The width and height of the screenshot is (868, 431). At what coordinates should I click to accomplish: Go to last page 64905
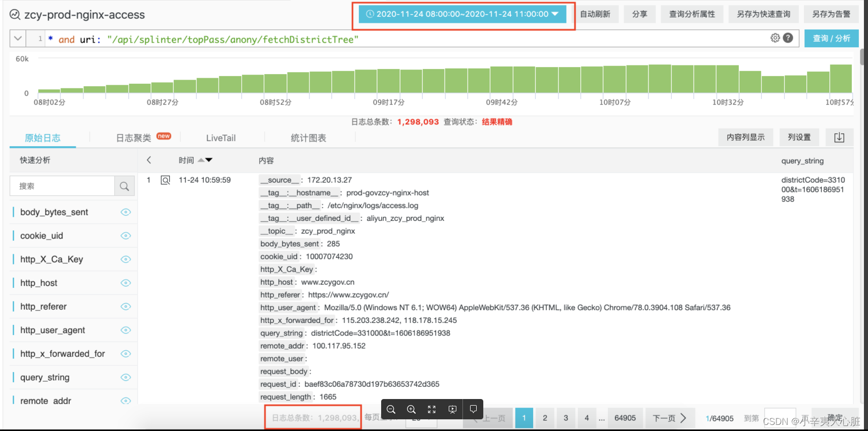pos(625,418)
